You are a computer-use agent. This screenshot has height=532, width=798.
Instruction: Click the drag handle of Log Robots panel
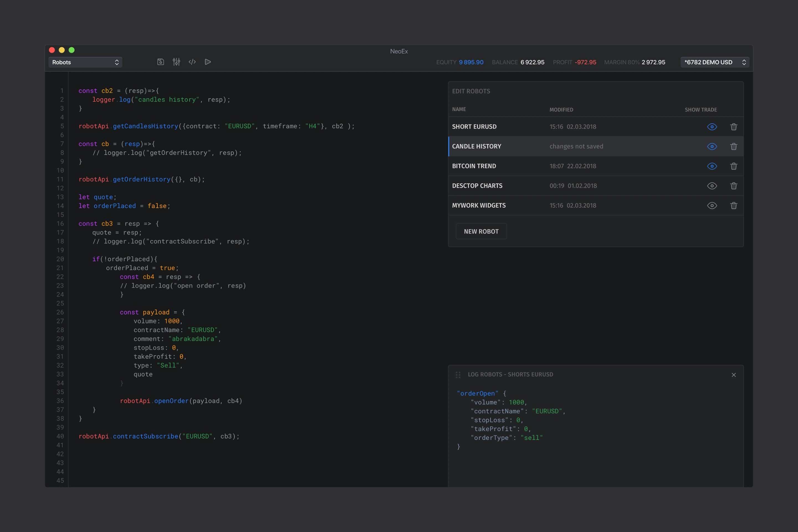pos(458,375)
